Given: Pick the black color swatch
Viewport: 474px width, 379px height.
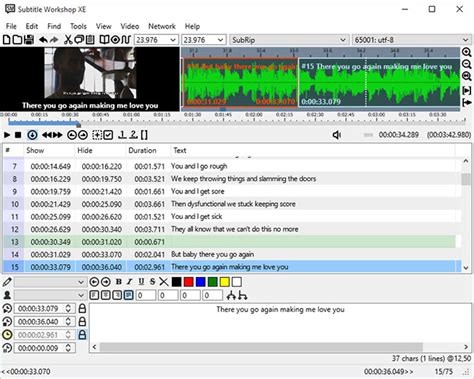Looking at the screenshot, I should (x=177, y=282).
